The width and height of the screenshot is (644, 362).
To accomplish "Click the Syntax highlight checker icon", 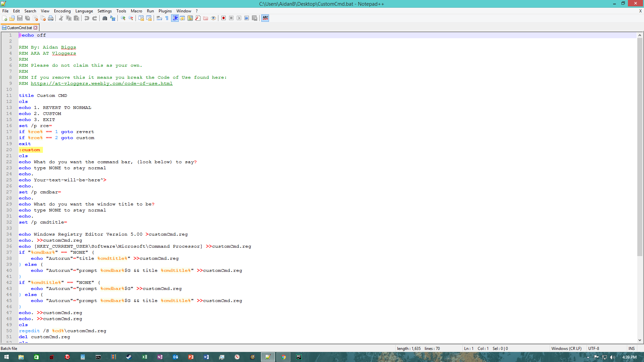I will click(x=265, y=18).
